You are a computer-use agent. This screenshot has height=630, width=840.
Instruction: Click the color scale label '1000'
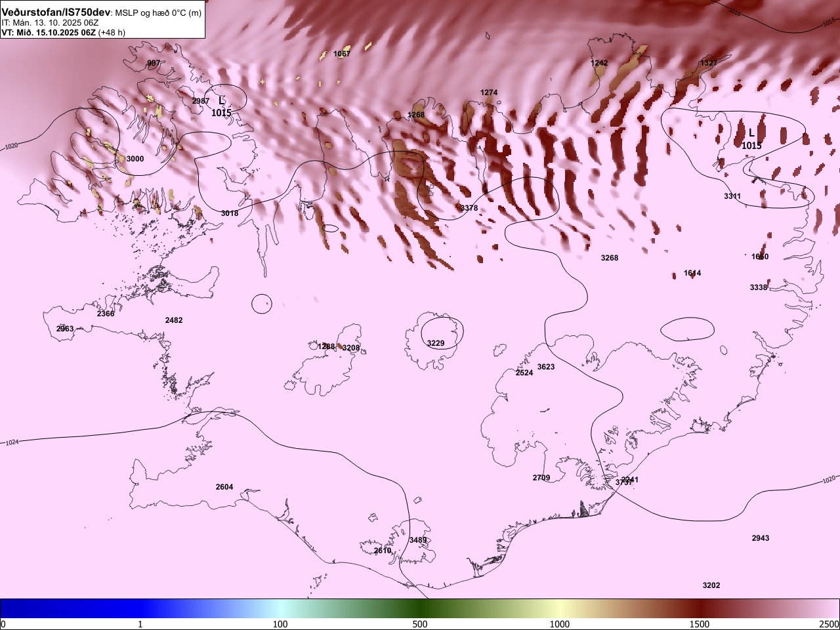click(x=560, y=624)
